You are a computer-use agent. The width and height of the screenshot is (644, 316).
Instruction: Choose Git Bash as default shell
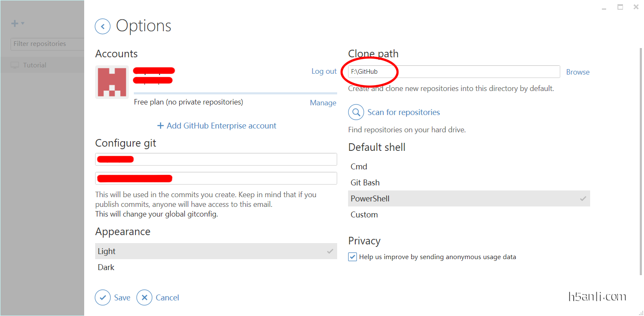469,182
